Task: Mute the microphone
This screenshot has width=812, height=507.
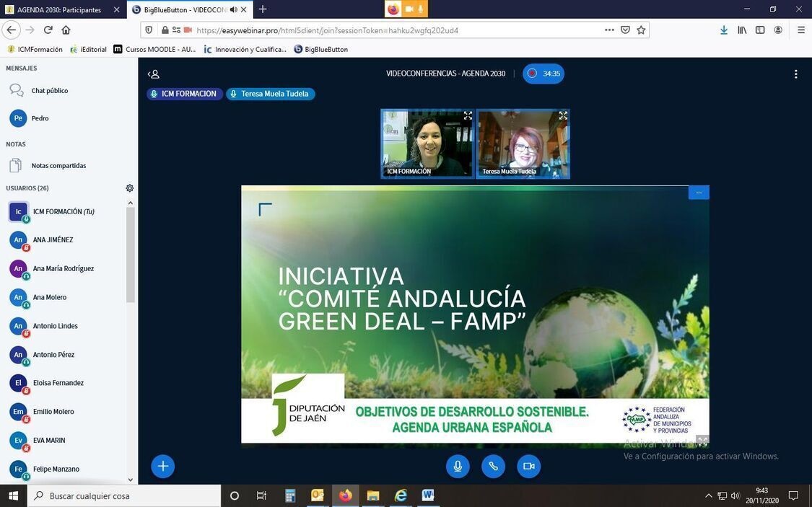Action: click(x=457, y=466)
